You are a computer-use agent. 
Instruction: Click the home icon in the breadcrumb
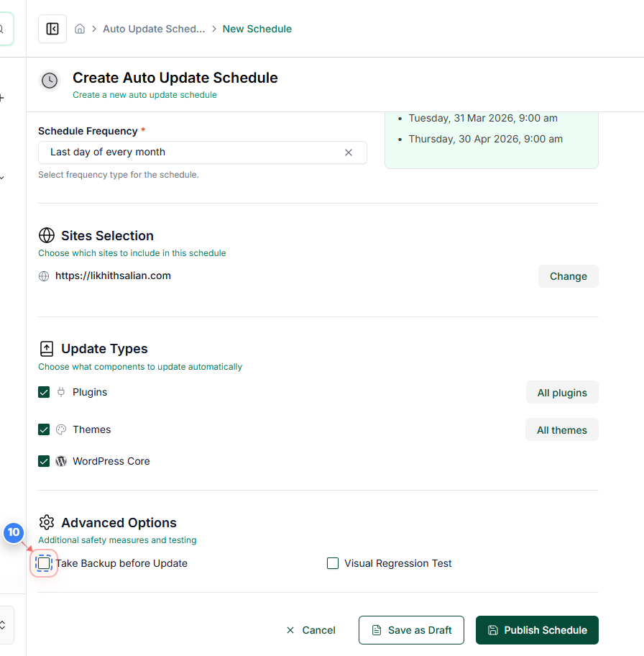pos(79,29)
